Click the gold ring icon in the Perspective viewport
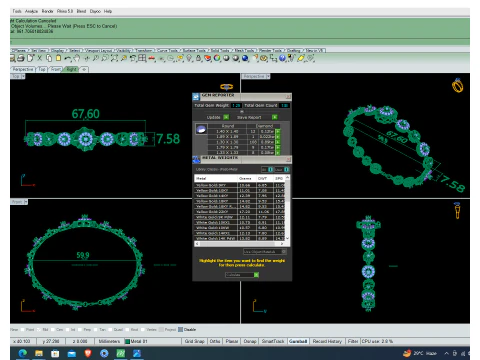Image resolution: width=480 pixels, height=360 pixels. (458, 86)
